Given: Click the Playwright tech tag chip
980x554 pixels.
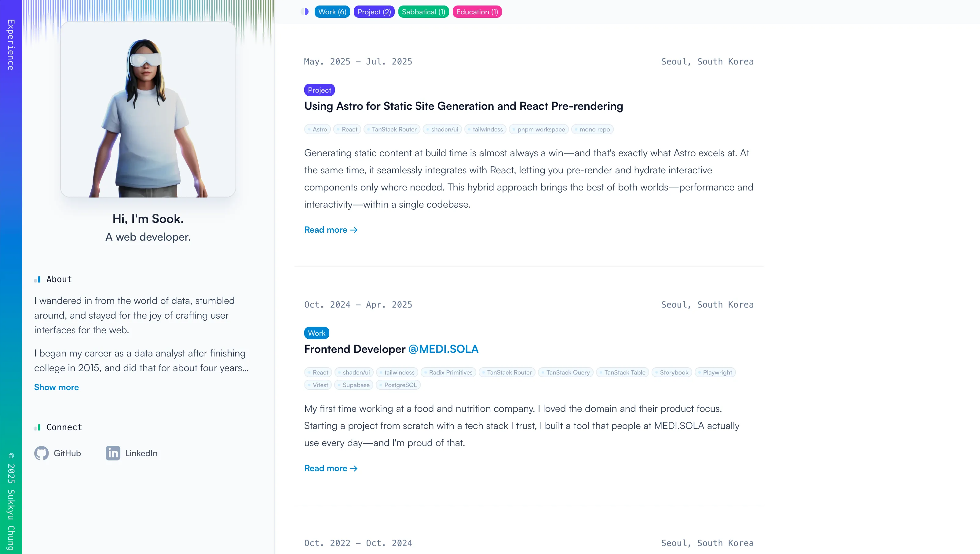Looking at the screenshot, I should pos(715,372).
